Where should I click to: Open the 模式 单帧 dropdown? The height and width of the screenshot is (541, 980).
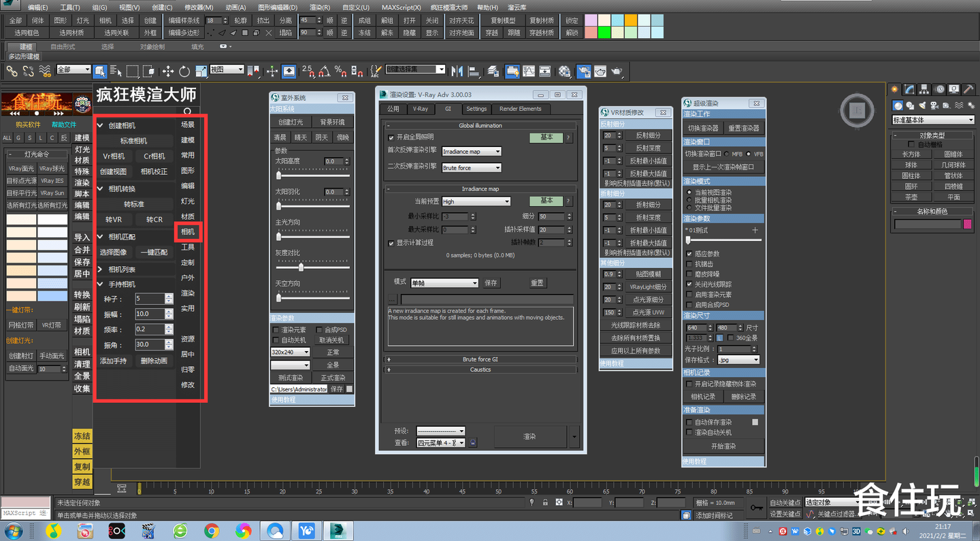[444, 283]
